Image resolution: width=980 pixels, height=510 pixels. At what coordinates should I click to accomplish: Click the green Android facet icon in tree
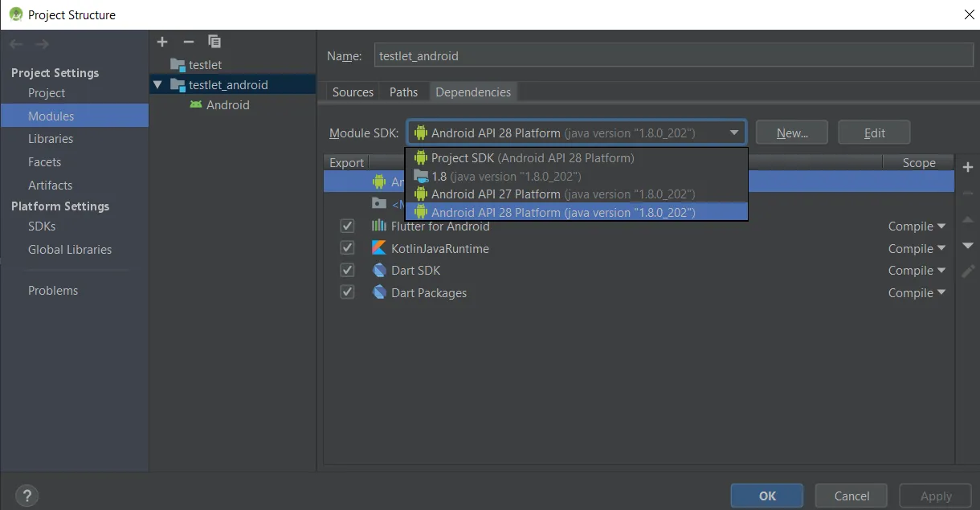coord(196,104)
